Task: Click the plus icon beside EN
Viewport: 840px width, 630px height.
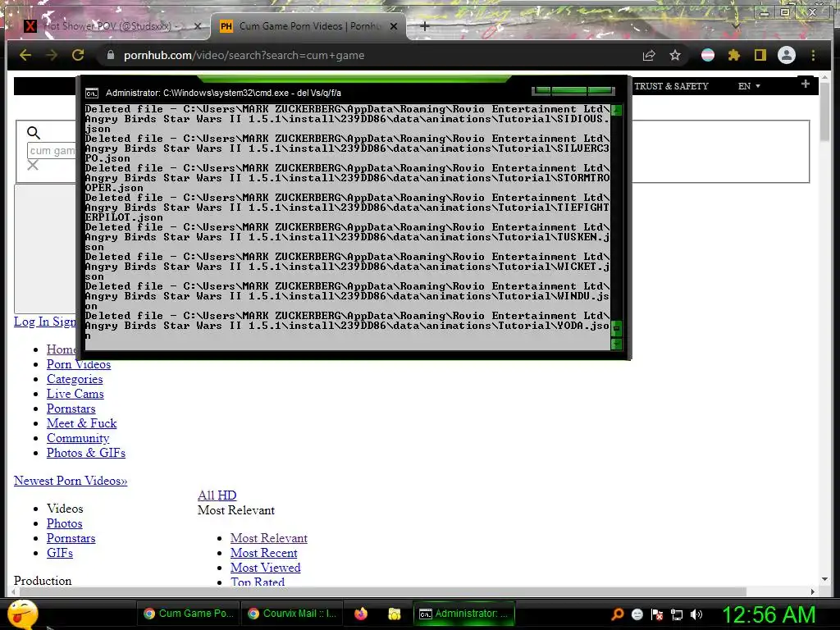Action: point(806,84)
